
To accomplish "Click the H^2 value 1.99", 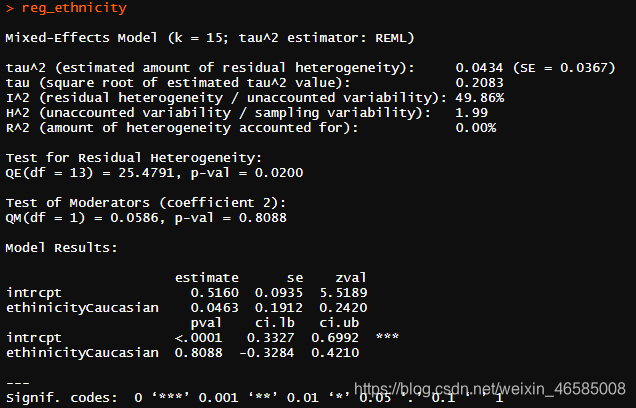I will click(x=471, y=113).
